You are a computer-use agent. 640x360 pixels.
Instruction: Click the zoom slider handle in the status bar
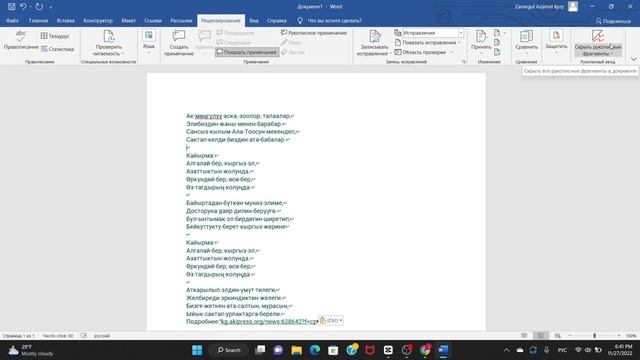point(594,336)
